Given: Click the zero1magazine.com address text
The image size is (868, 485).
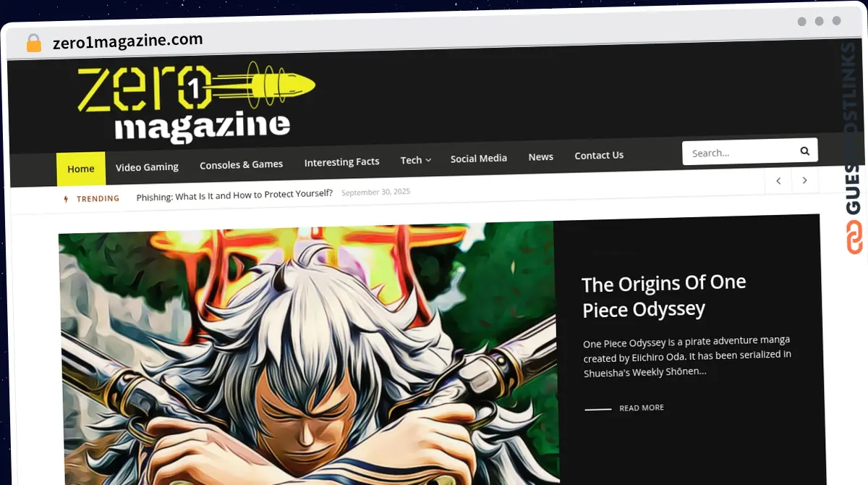Looking at the screenshot, I should (128, 41).
